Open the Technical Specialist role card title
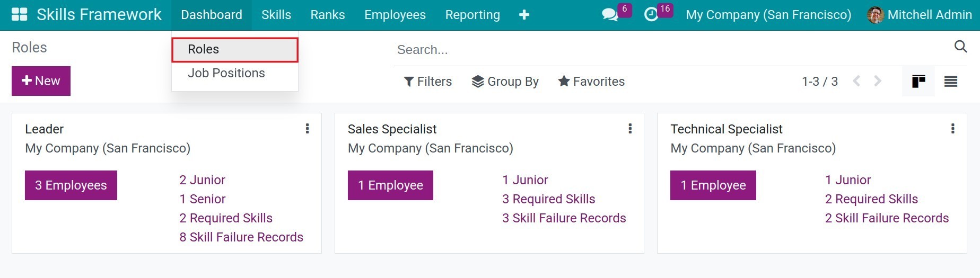Image resolution: width=980 pixels, height=278 pixels. pyautogui.click(x=727, y=129)
